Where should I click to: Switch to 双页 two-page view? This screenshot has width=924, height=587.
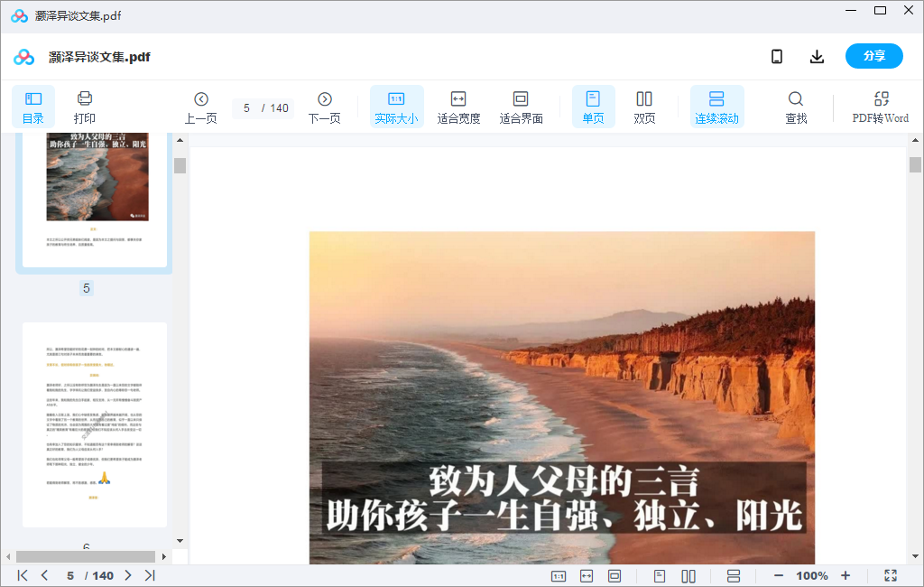(644, 106)
